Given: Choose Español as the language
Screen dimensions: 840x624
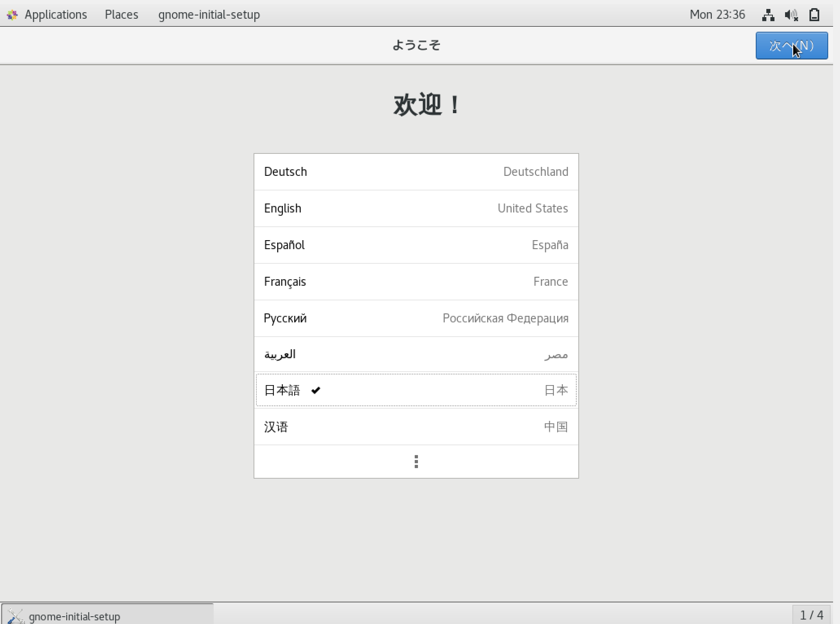Looking at the screenshot, I should tap(416, 245).
